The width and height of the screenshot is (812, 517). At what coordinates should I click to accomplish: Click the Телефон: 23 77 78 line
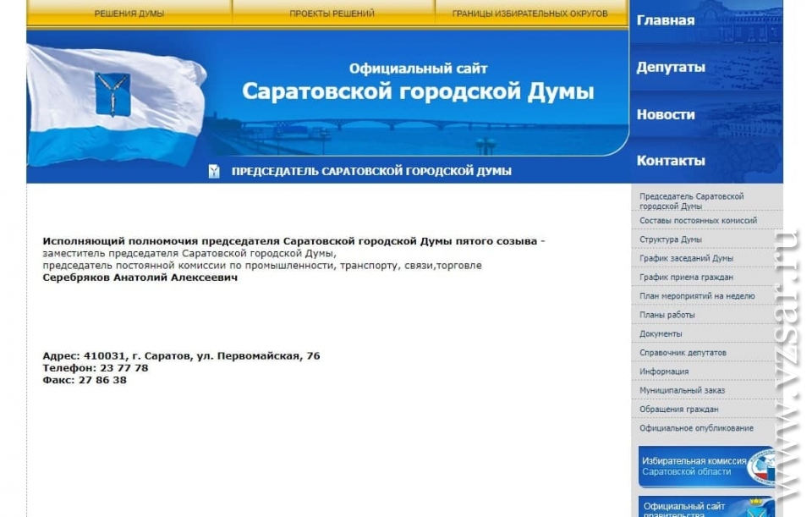click(x=96, y=368)
